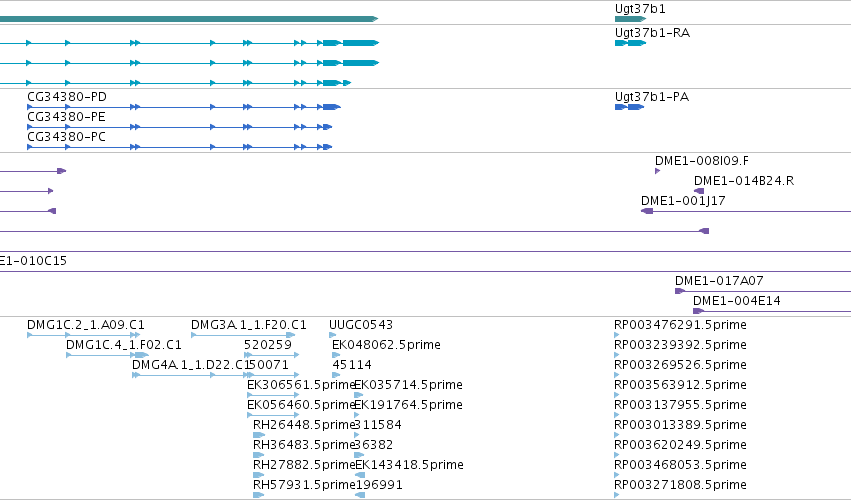Viewport: 851px width, 500px height.
Task: Click the RH57931.5prime label
Action: [304, 485]
